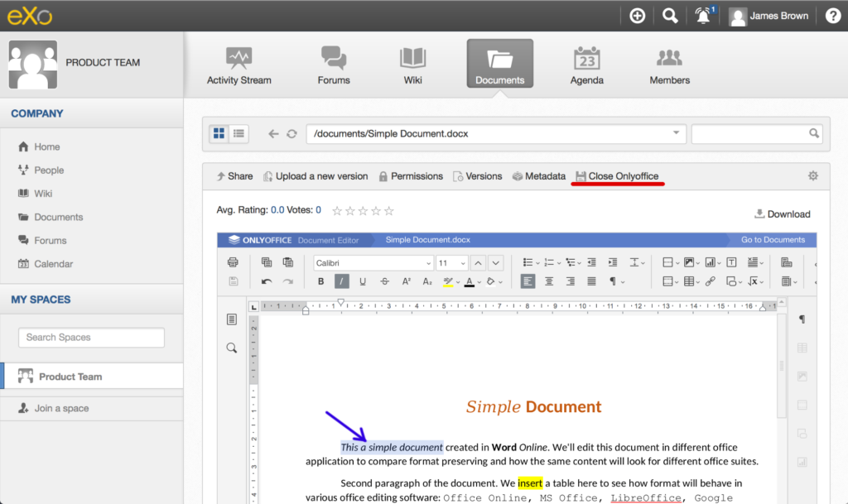Justify the paragraph text
The image size is (848, 504).
591,281
